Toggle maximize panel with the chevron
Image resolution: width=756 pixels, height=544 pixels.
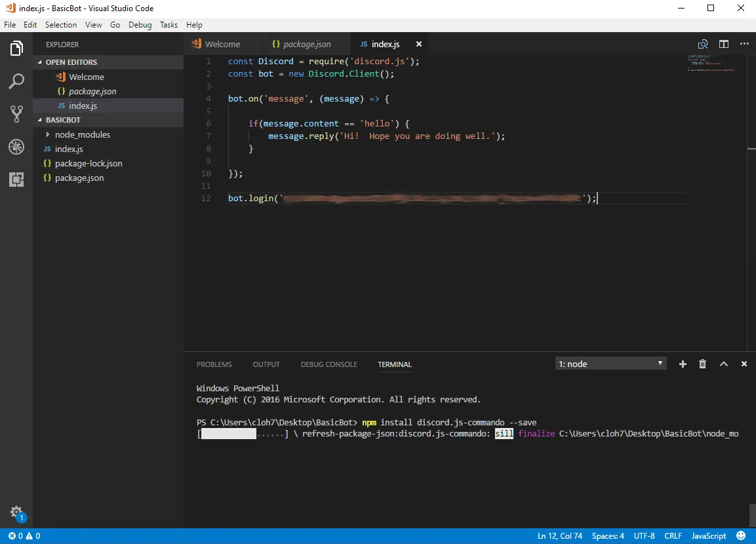pyautogui.click(x=723, y=364)
